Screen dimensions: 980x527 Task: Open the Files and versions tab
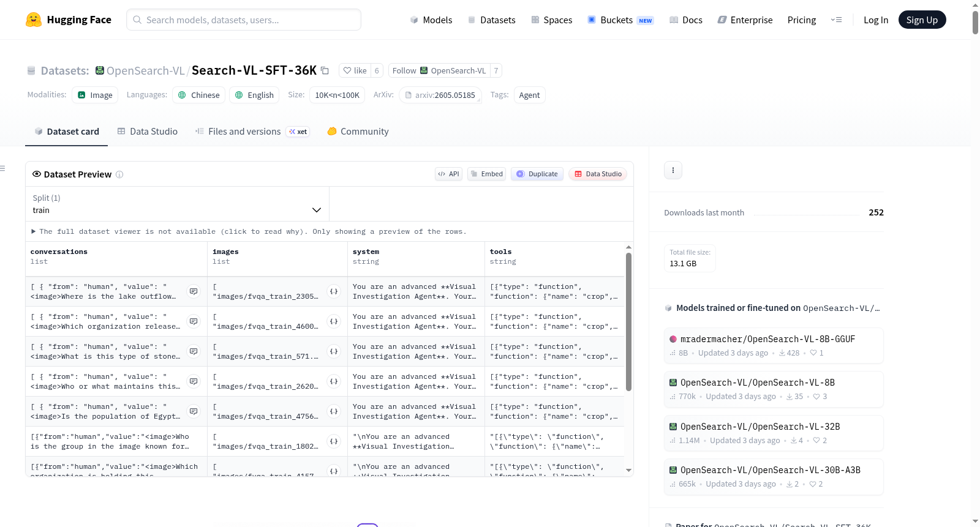(252, 132)
